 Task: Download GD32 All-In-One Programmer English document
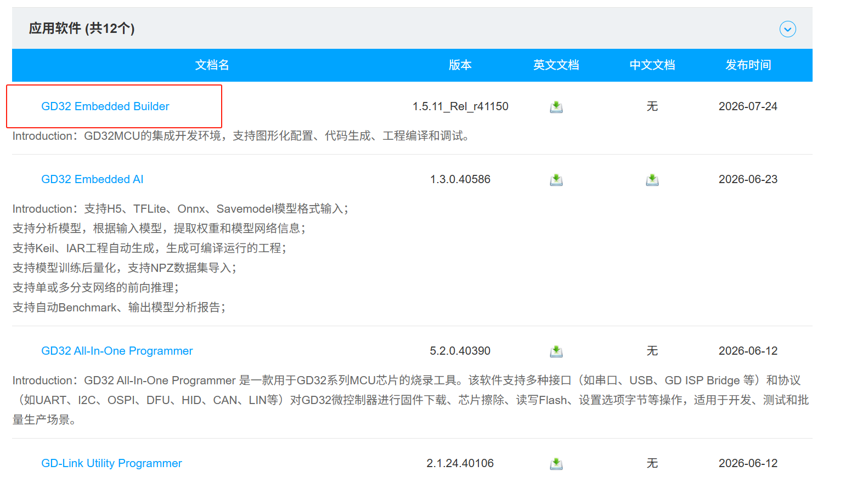click(x=556, y=351)
